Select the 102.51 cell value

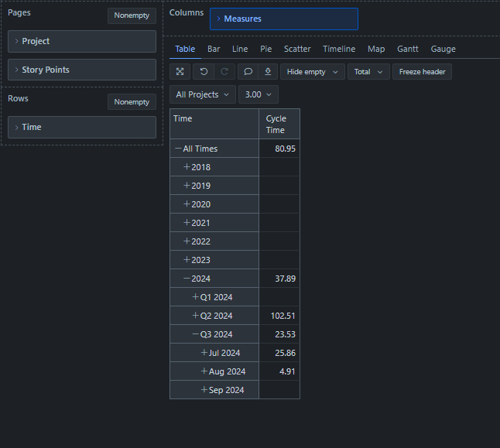279,316
